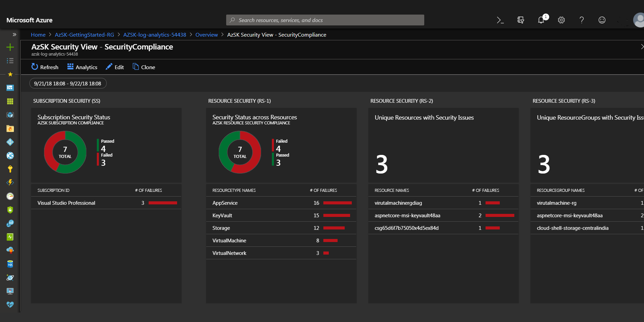This screenshot has width=644, height=322.
Task: Open the cloud with orange badge icon
Action: 10,250
